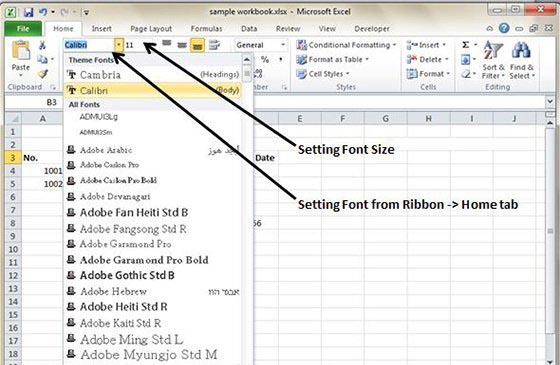Click the blue Help question mark icon
Screen dimensions: 560x365
point(504,28)
